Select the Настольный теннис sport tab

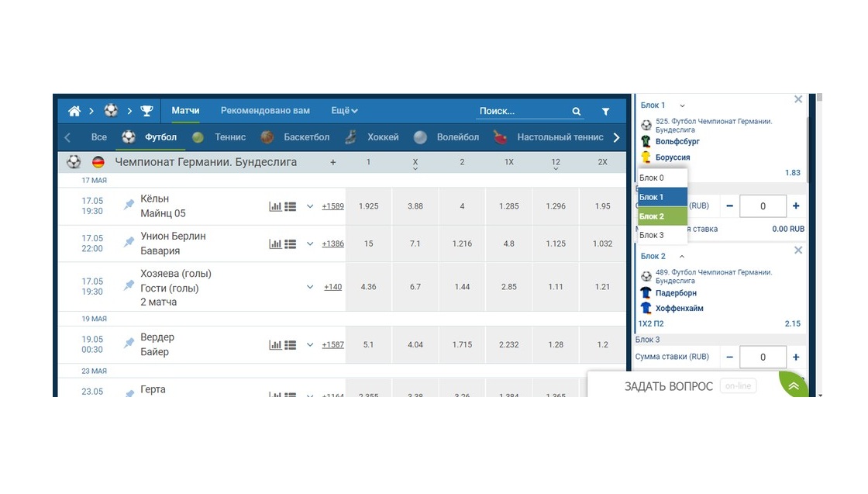coord(560,137)
